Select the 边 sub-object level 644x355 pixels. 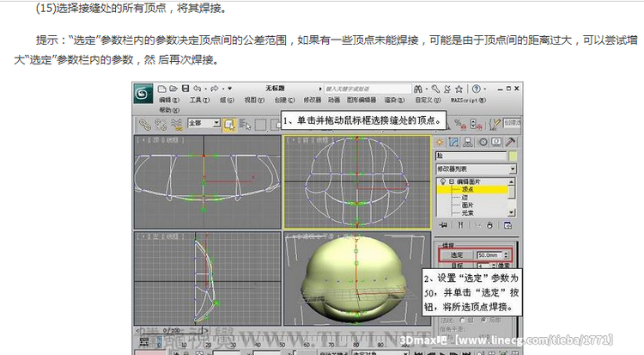(x=465, y=197)
